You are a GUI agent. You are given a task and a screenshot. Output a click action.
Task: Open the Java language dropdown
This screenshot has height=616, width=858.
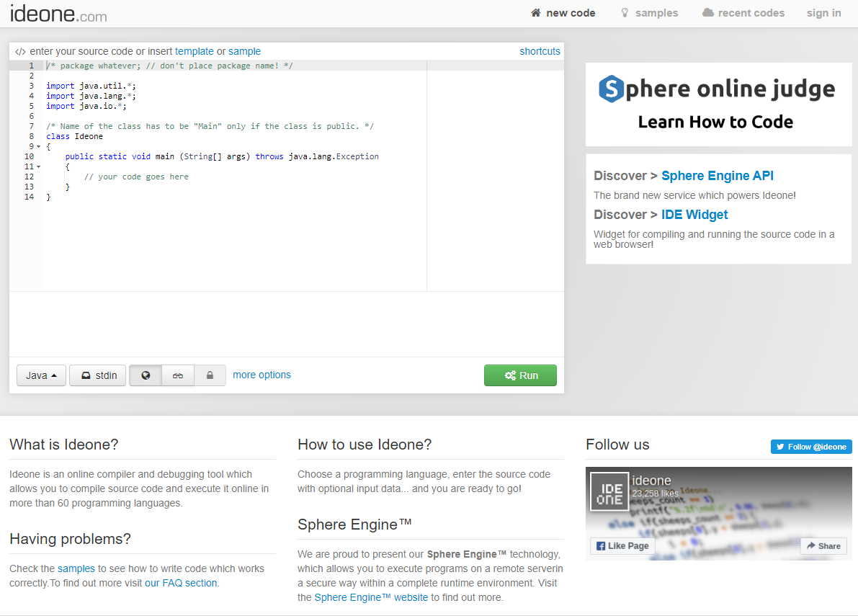pyautogui.click(x=41, y=375)
